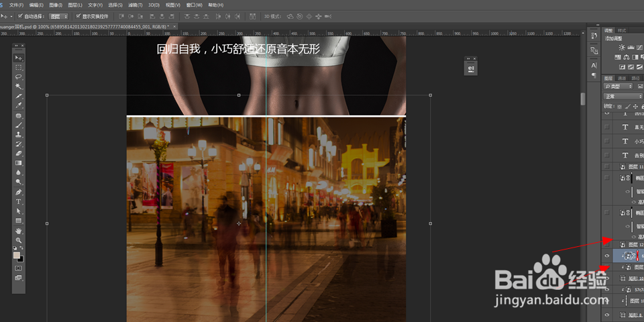Select the Healing Brush tool
Image resolution: width=644 pixels, height=322 pixels.
19,116
